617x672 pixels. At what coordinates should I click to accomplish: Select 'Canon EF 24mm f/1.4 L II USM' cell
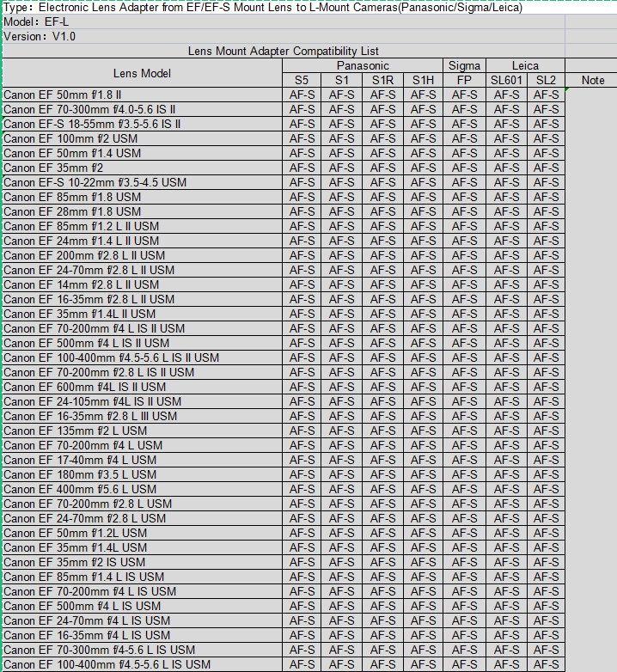tap(143, 241)
